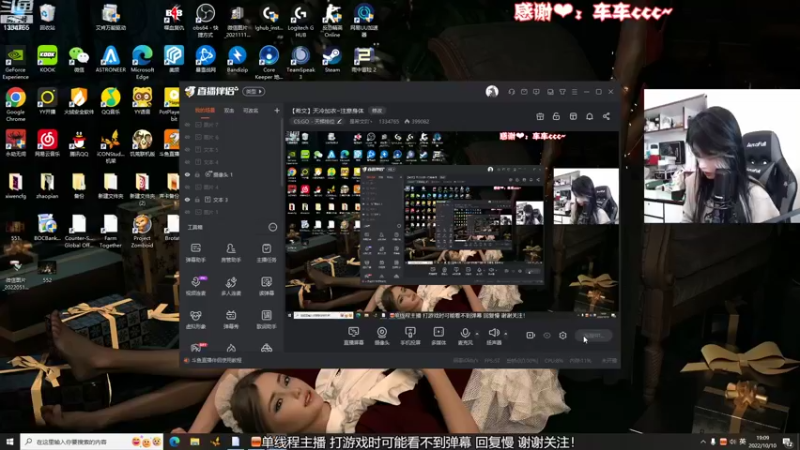The width and height of the screenshot is (800, 450).
Task: Select the 摄像头 1 layer row
Action: point(231,174)
